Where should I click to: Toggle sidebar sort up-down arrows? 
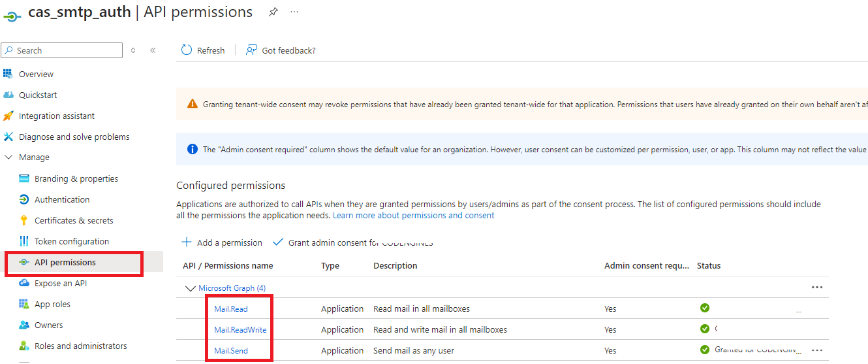(x=133, y=50)
